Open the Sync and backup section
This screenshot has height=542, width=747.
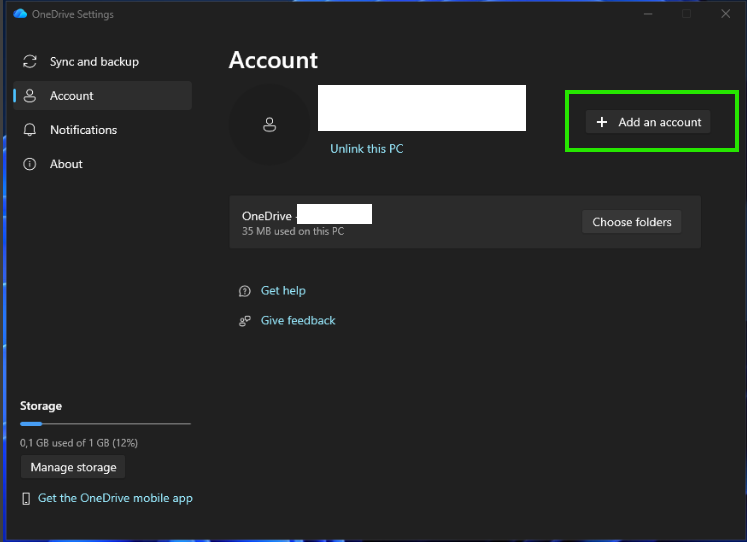pos(102,61)
